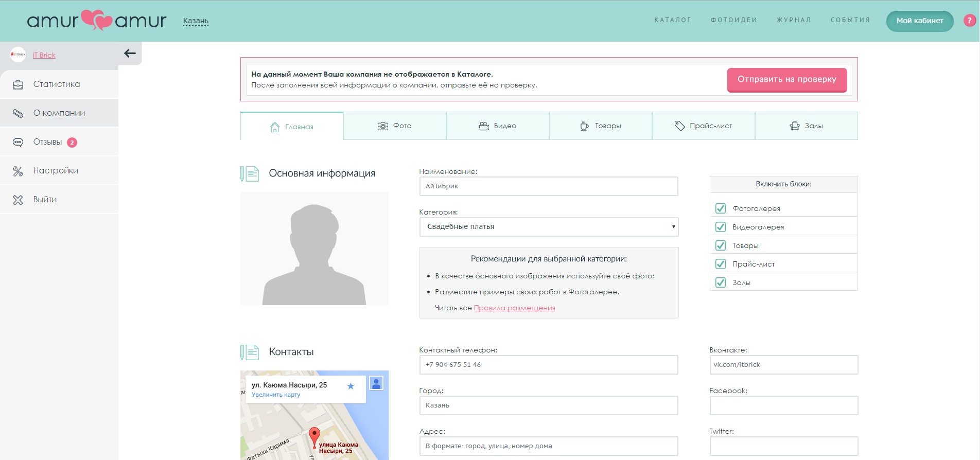This screenshot has width=980, height=460.
Task: Go to Статистика in sidebar
Action: (x=59, y=84)
